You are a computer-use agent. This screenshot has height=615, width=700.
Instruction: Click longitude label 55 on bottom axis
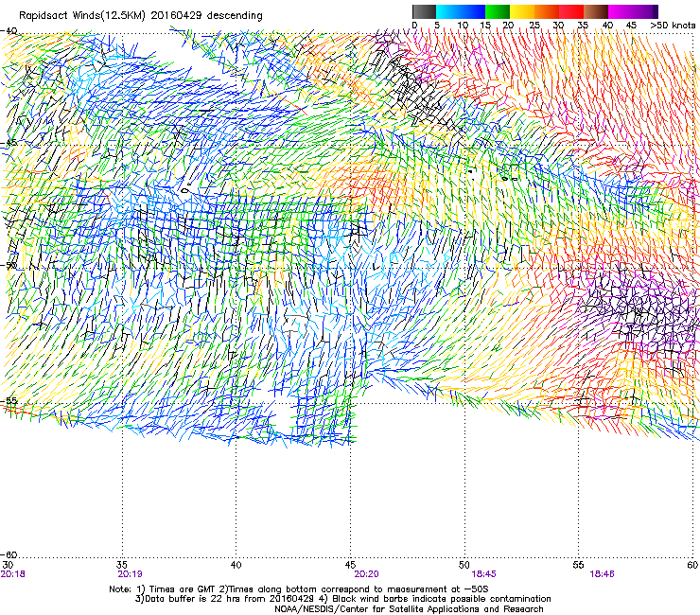coord(579,565)
